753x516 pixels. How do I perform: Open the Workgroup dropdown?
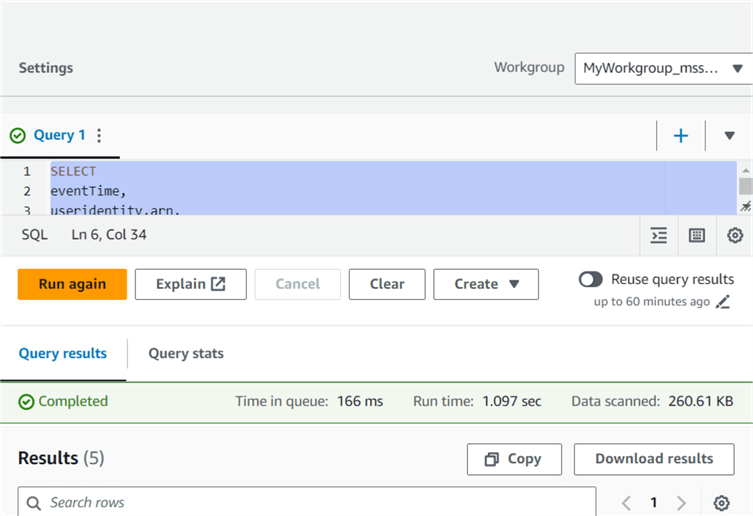(x=663, y=69)
